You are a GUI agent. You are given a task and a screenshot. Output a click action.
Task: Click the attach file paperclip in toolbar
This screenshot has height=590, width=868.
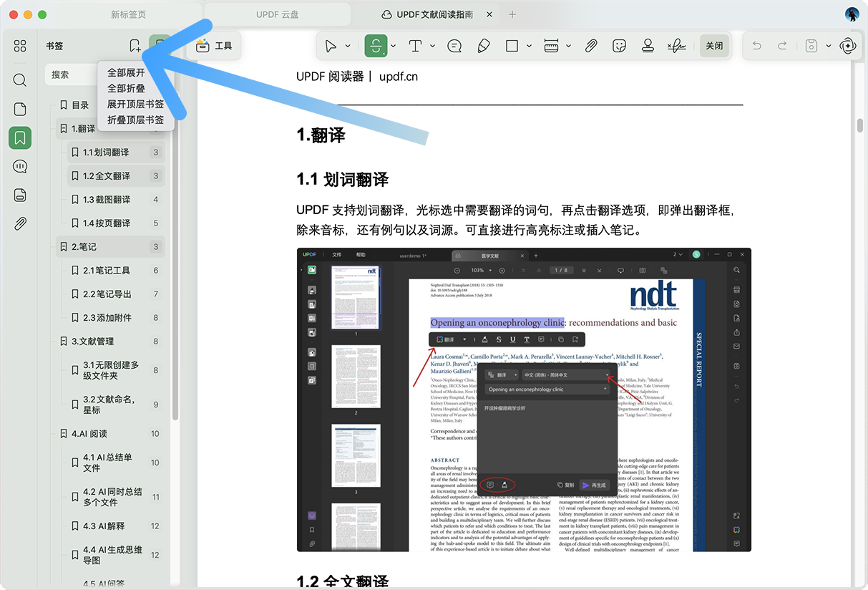(590, 46)
